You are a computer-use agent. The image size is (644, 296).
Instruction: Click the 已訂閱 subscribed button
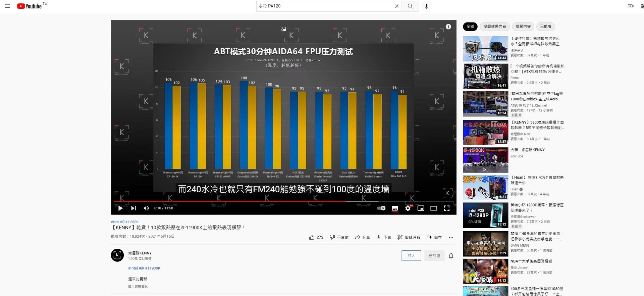[434, 256]
